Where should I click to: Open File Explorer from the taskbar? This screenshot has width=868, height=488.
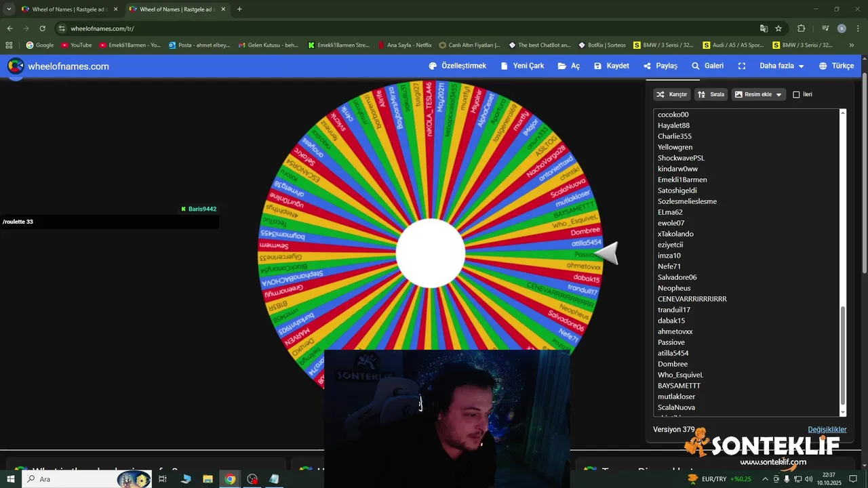point(208,479)
